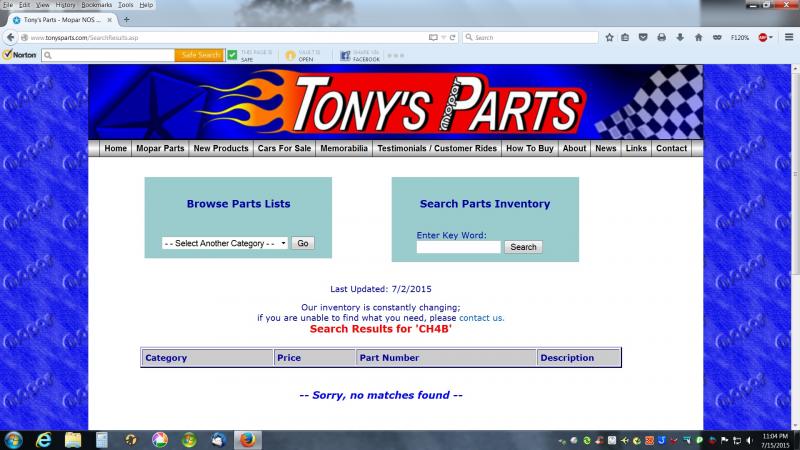
Task: Bookmark this page with the star icon
Action: coord(609,37)
